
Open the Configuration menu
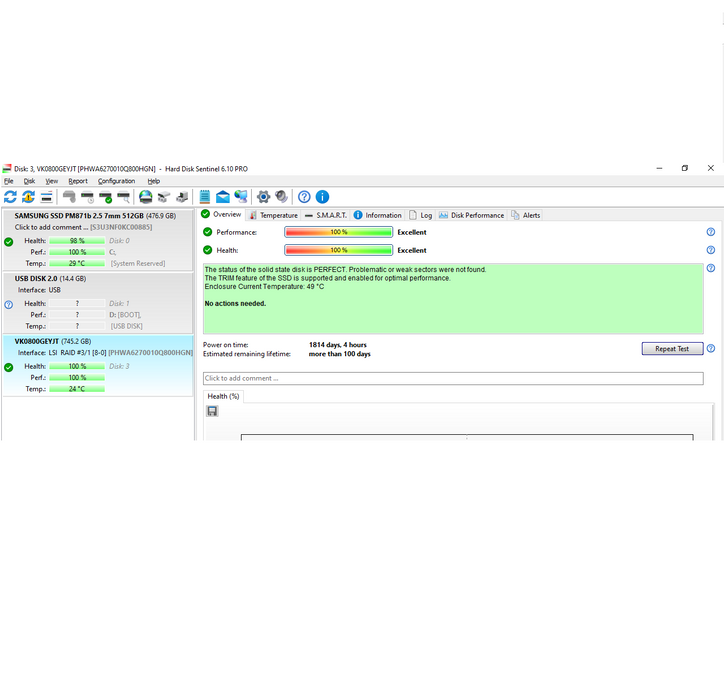tap(116, 181)
